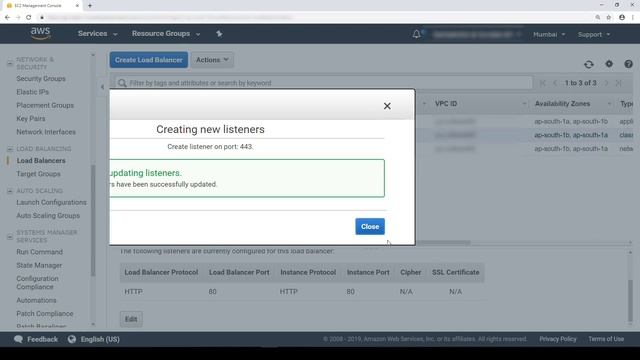Screen dimensions: 640x360
Task: Open a new browser tab
Action: click(90, 6)
